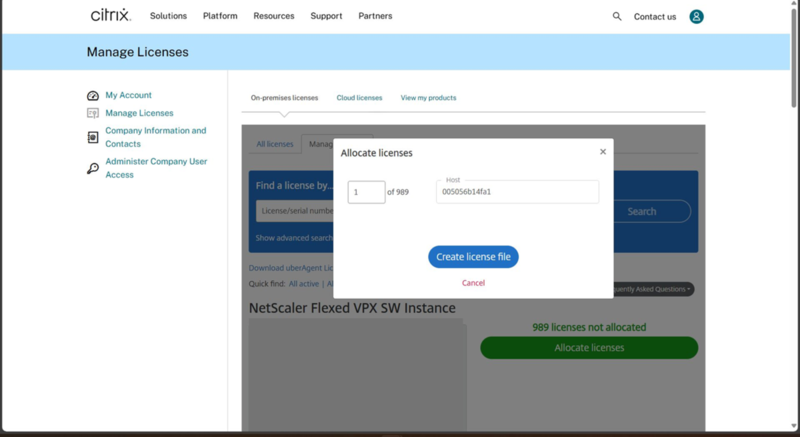
Task: Open Frequently Asked Questions dropdown
Action: [653, 289]
